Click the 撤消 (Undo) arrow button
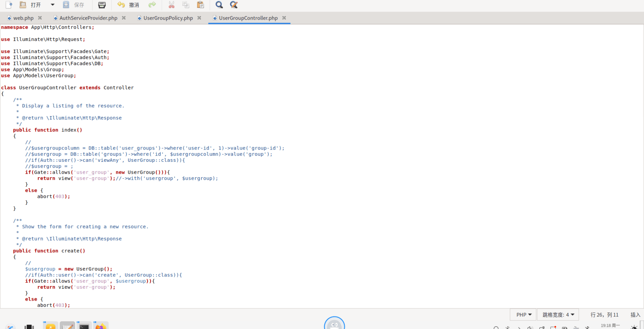644x329 pixels. [x=128, y=5]
